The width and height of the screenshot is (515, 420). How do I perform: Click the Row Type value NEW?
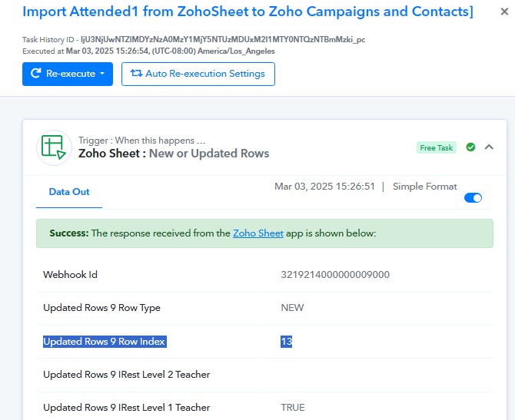(292, 308)
